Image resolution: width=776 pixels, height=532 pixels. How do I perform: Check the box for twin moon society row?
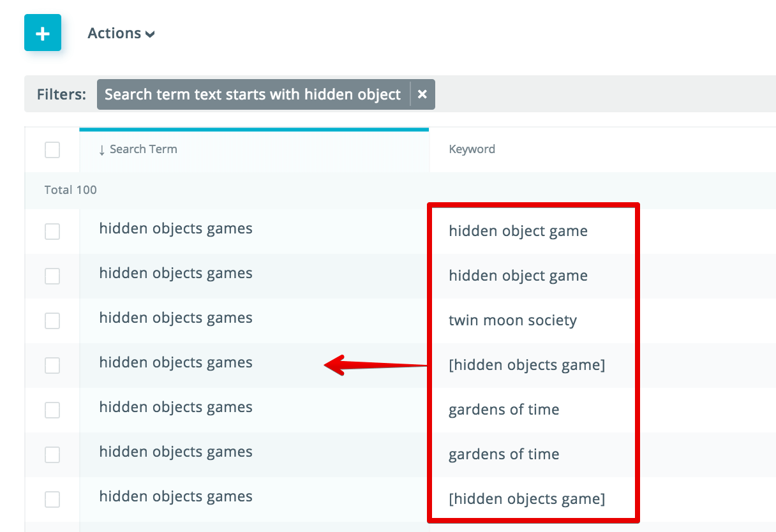pyautogui.click(x=52, y=321)
